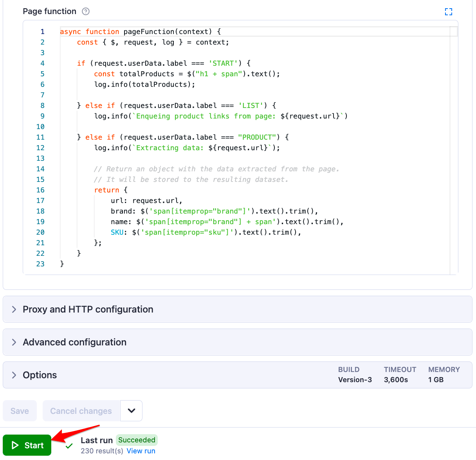The height and width of the screenshot is (460, 476).
Task: Click the 3,600s timeout value
Action: (x=399, y=379)
